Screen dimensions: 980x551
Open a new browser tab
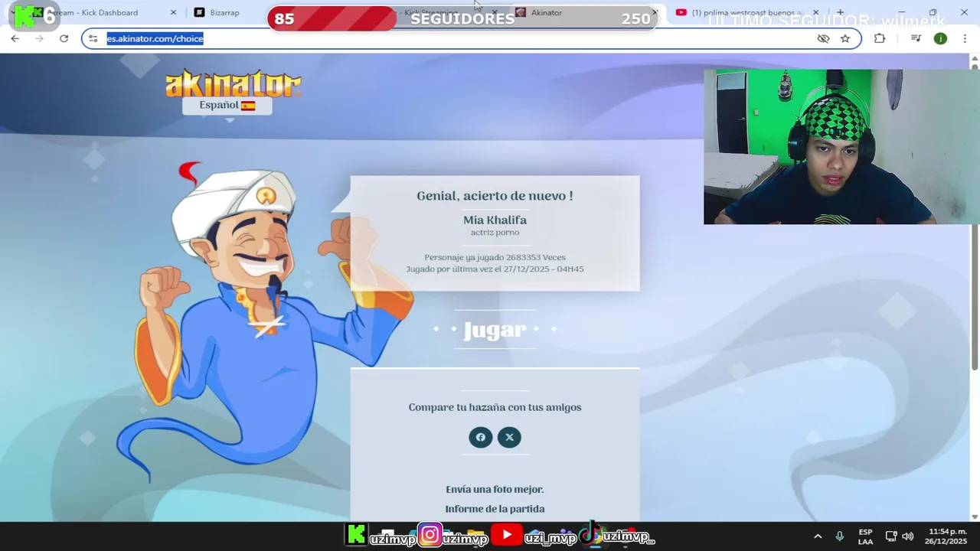[840, 12]
